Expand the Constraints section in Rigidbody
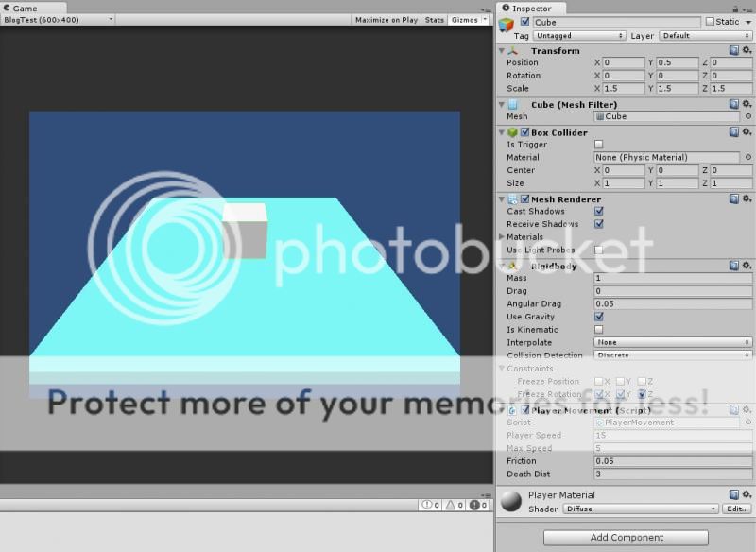Screen dimensions: 756x552 click(527, 368)
